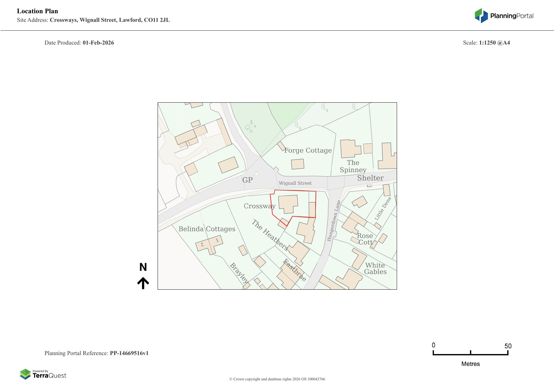Click the tree cluster symbol on the map

(x=250, y=126)
